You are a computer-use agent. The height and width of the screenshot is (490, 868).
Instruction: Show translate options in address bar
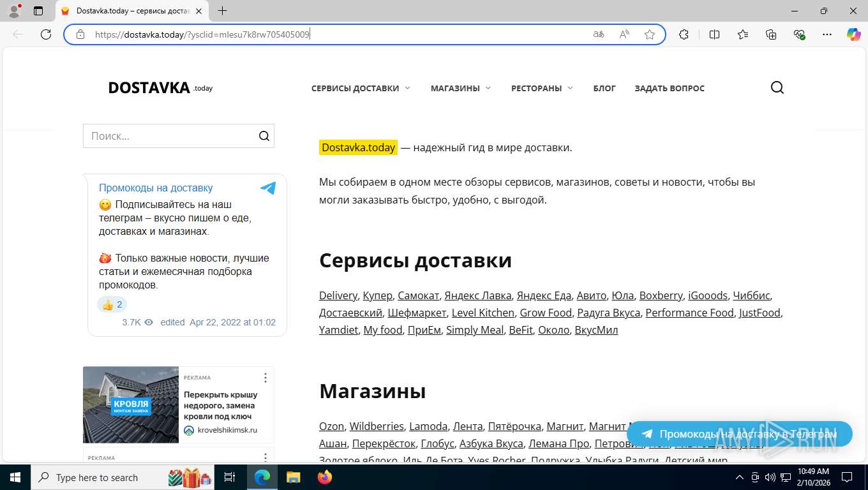599,34
